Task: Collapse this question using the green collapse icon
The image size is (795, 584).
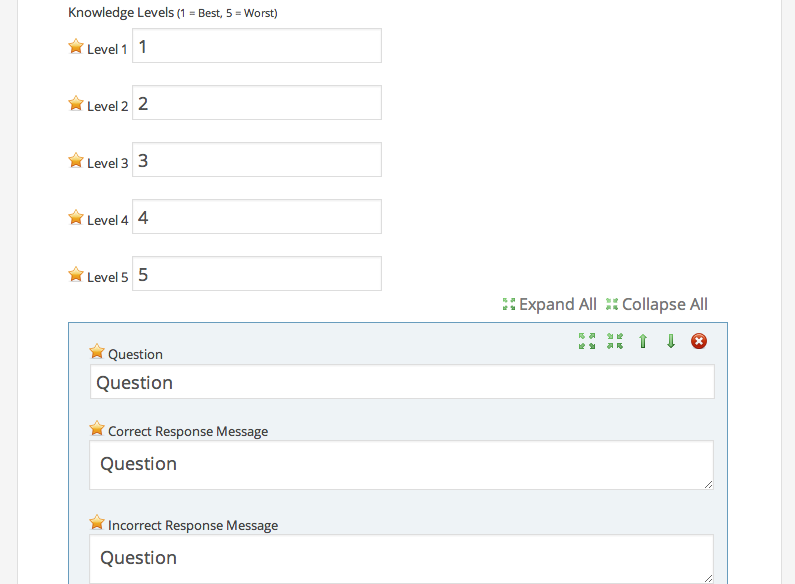Action: pyautogui.click(x=615, y=341)
